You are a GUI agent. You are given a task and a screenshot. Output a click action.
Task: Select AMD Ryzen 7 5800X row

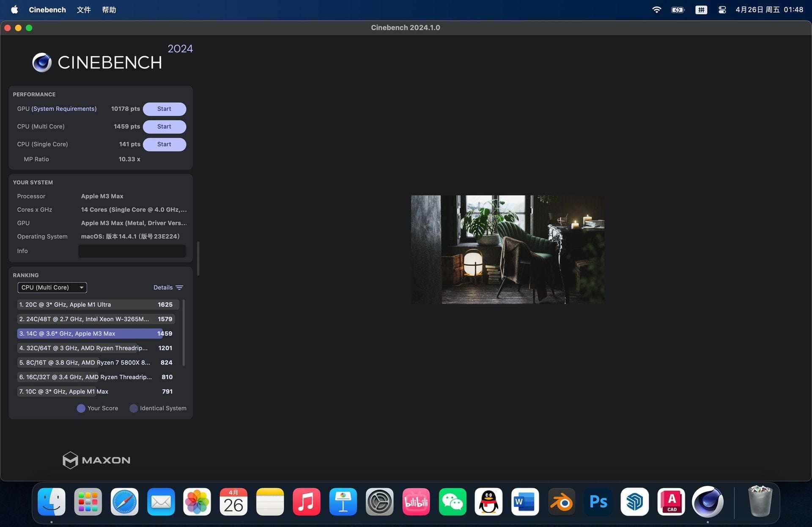pyautogui.click(x=96, y=362)
